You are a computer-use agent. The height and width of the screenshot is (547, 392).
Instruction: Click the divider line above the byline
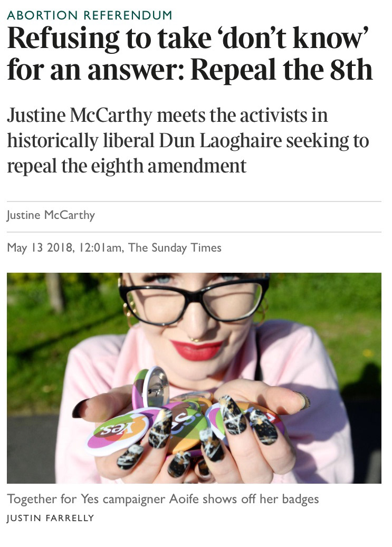click(x=194, y=201)
